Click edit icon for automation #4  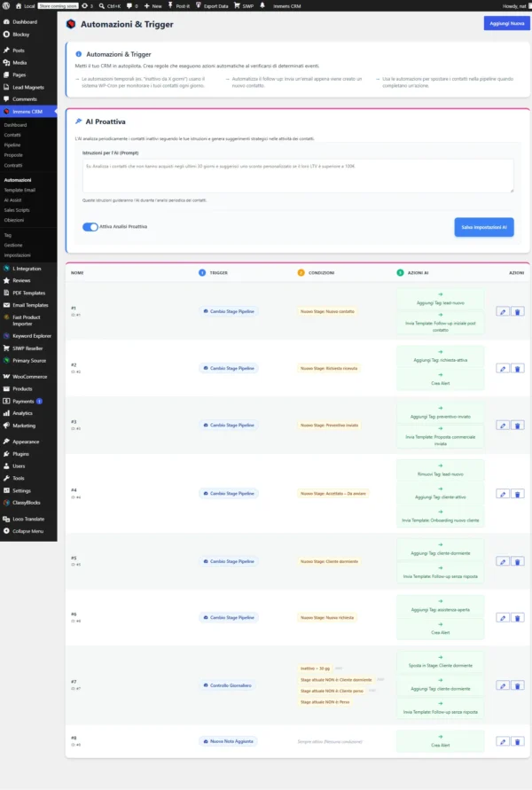pos(503,494)
